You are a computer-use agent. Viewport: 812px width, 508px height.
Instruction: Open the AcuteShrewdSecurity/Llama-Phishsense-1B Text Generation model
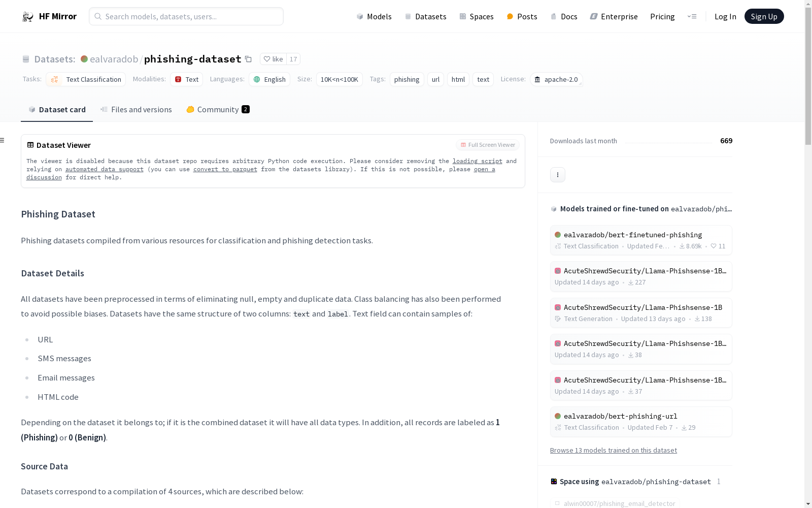[640, 313]
